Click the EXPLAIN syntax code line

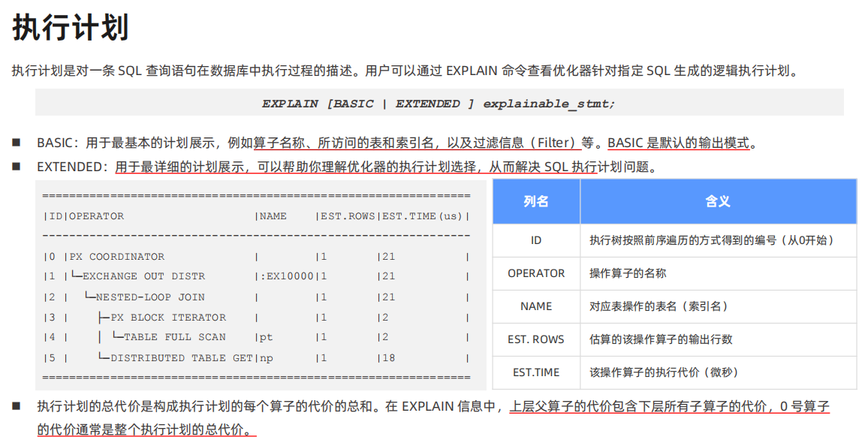(439, 104)
